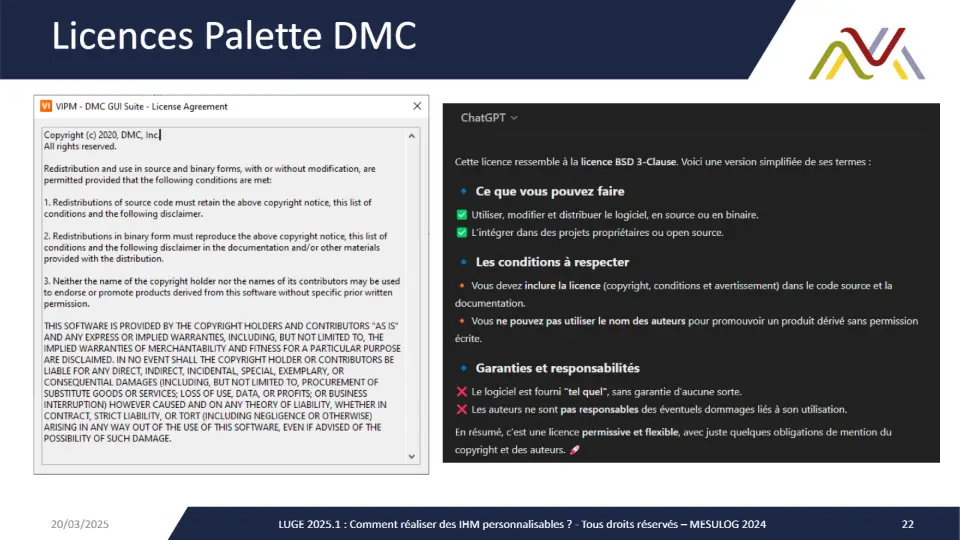Close the VIPM License Agreement dialog
Image resolution: width=960 pixels, height=540 pixels.
point(417,106)
